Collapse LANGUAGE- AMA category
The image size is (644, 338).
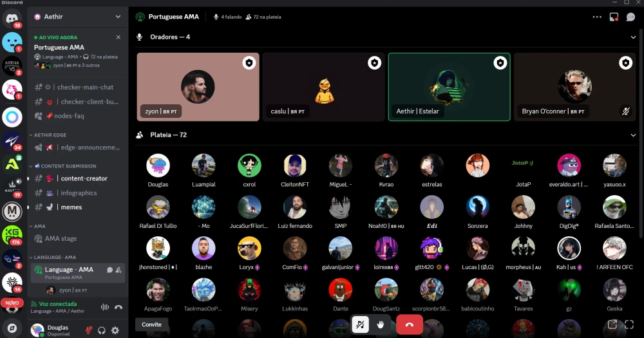tap(53, 257)
